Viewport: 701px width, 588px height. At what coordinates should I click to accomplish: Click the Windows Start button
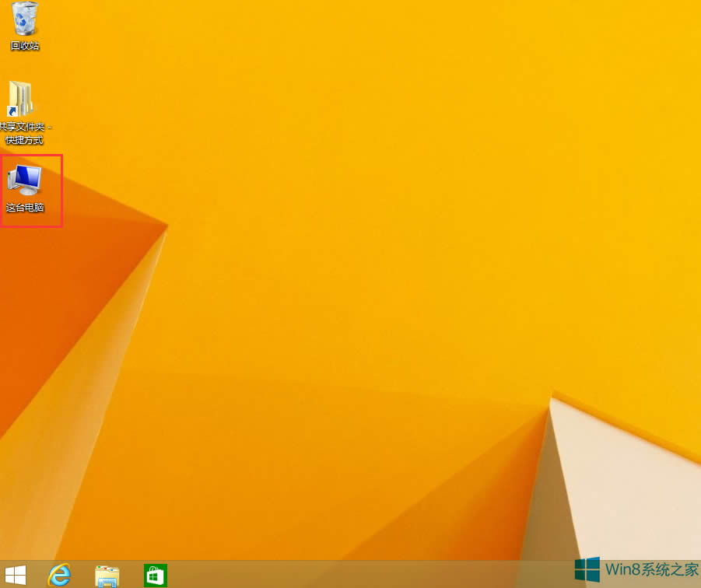pos(16,576)
